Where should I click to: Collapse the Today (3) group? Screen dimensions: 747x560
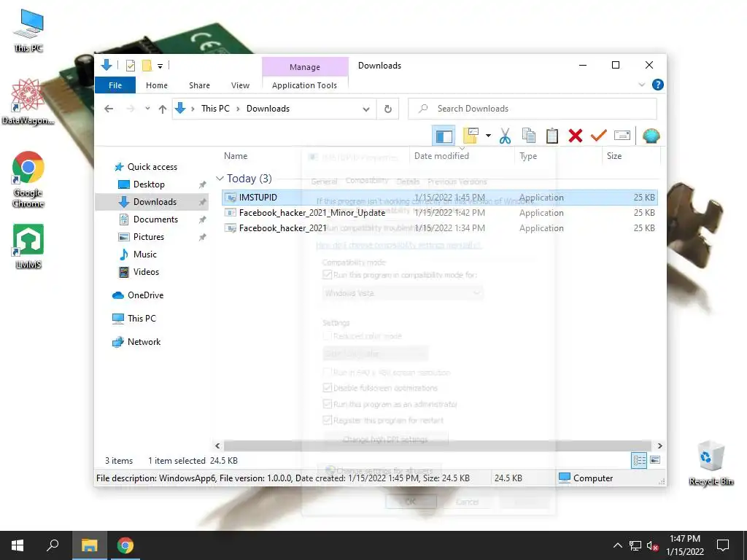click(220, 179)
